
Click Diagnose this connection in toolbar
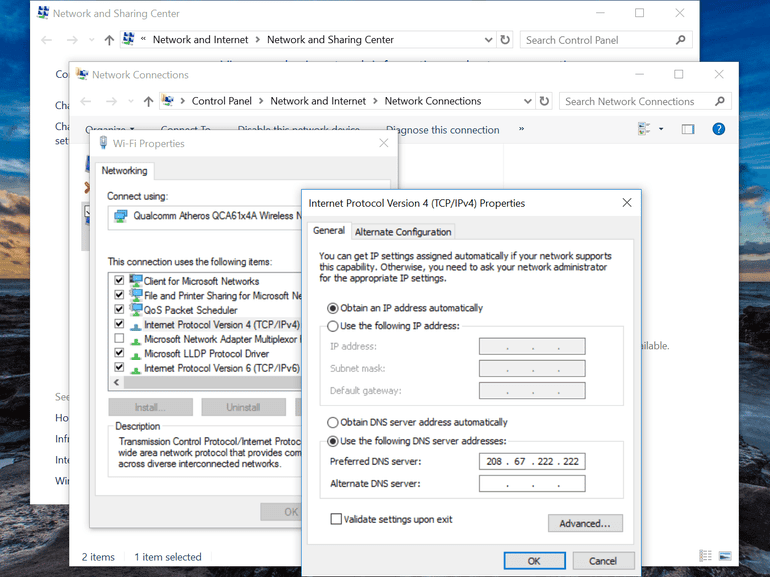443,130
